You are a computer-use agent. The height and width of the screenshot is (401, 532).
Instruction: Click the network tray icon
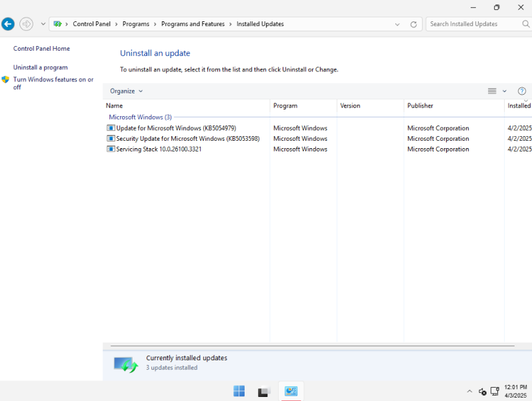(495, 391)
